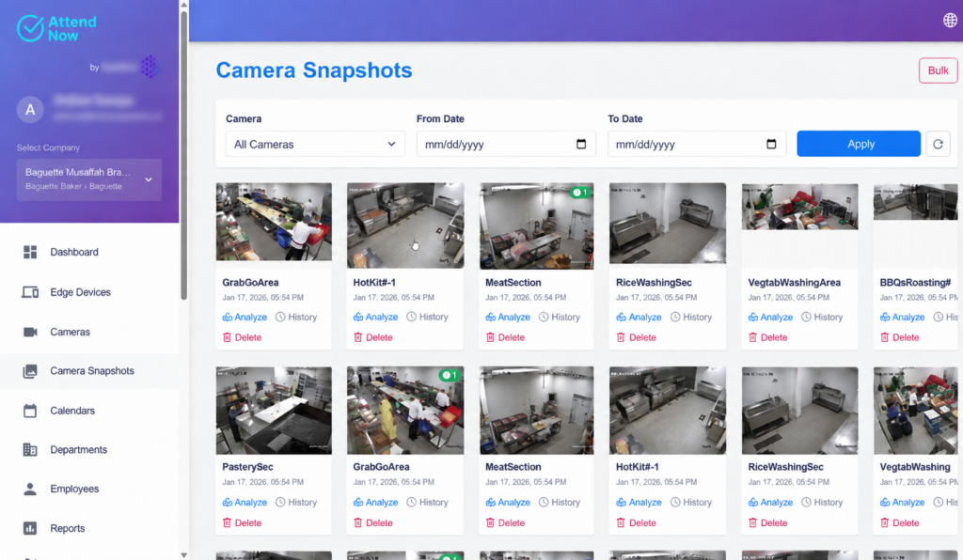Click sidebar scrollbar up arrow

coord(183,5)
